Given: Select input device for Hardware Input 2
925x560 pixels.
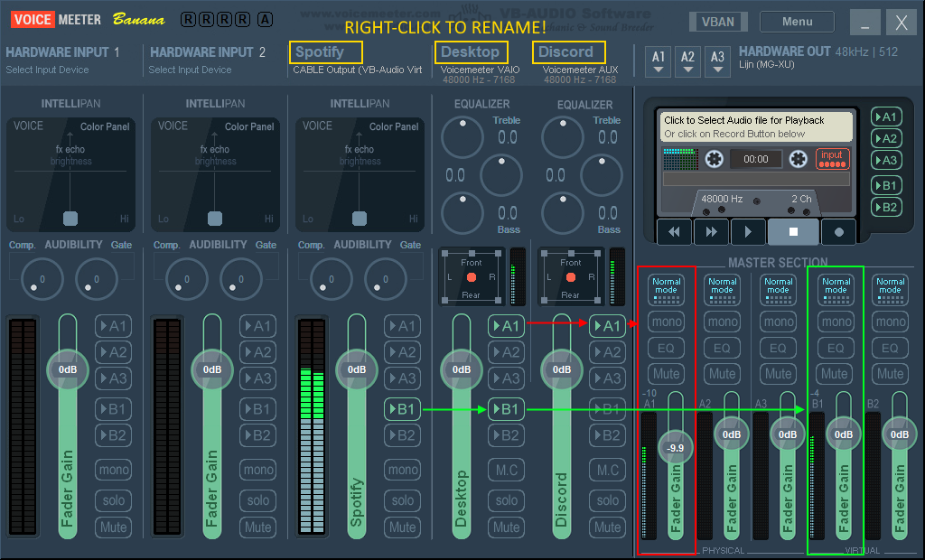Looking at the screenshot, I should (190, 70).
